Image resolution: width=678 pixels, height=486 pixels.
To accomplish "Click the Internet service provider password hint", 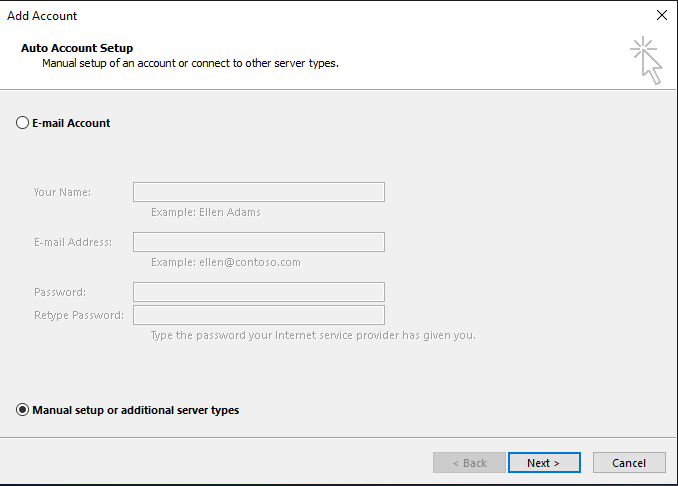I will coord(313,336).
